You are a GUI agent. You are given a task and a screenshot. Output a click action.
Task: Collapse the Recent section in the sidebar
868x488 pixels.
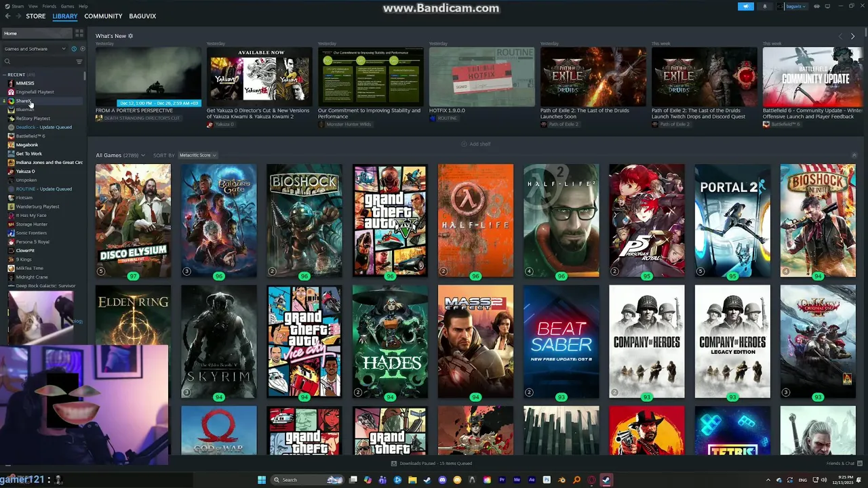click(x=5, y=75)
